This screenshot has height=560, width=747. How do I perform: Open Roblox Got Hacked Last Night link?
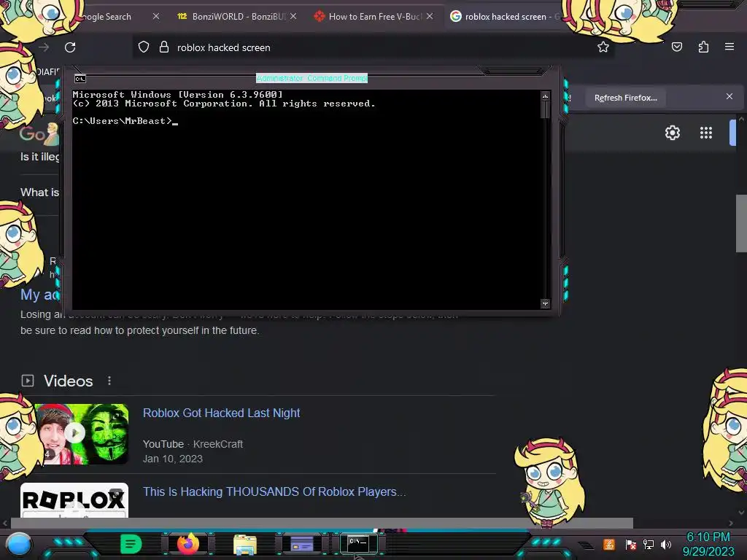tap(222, 413)
